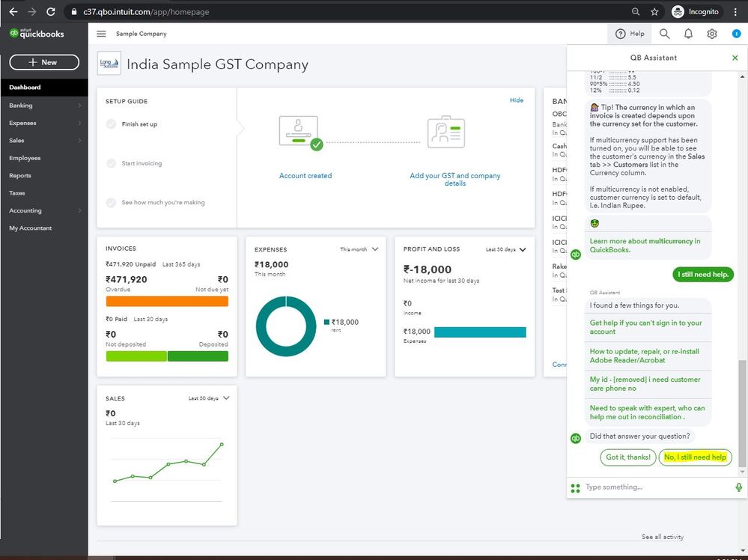Toggle the hamburger navigation menu
This screenshot has width=748, height=560.
tap(101, 34)
